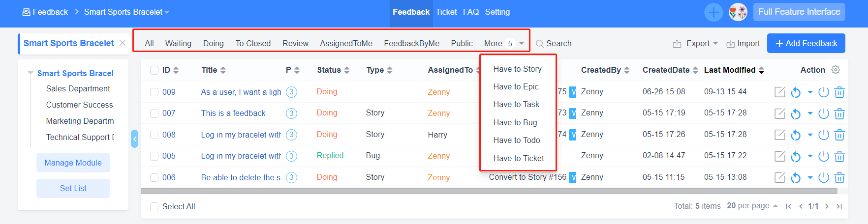Open table column settings gear
868x224 pixels.
pos(836,70)
